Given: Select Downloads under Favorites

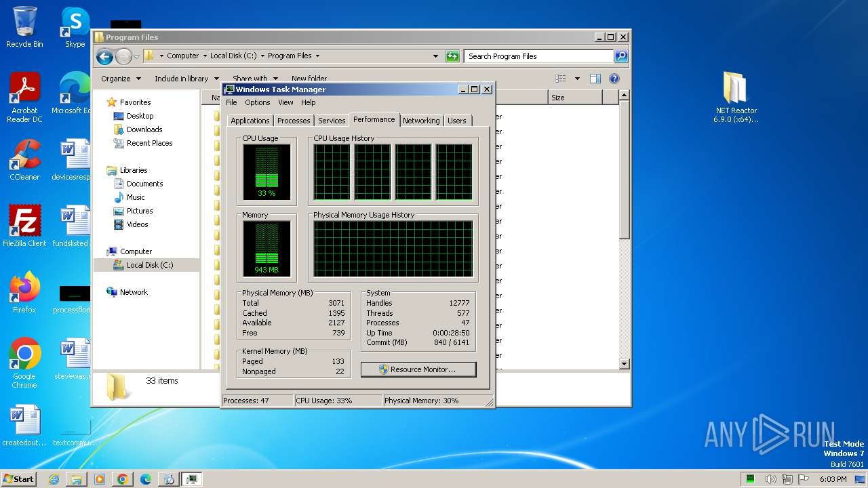Looking at the screenshot, I should coord(144,129).
